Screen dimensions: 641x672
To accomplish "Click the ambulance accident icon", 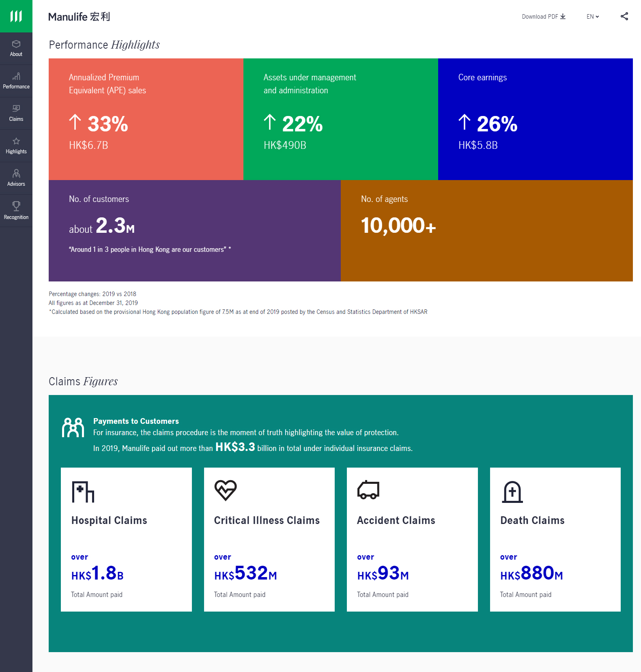I will pos(368,490).
